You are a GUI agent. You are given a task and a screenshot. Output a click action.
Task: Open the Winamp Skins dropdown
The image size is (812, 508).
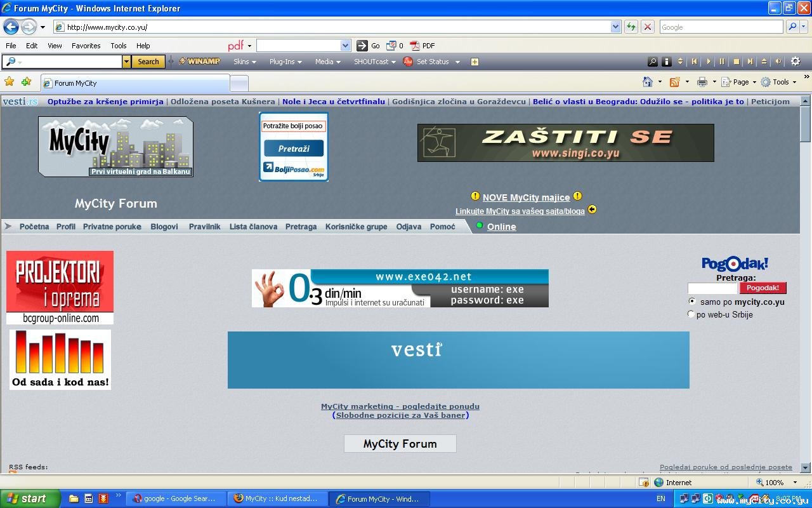point(245,62)
